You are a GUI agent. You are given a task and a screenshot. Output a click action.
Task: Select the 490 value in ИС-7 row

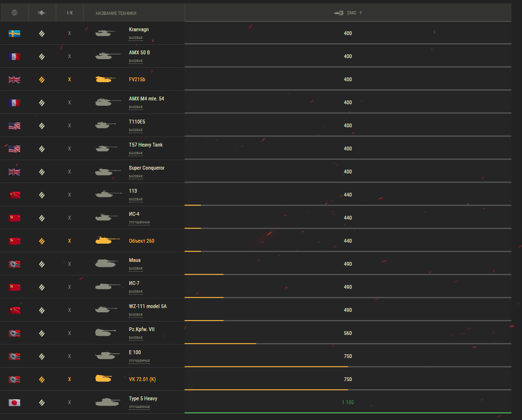point(348,287)
